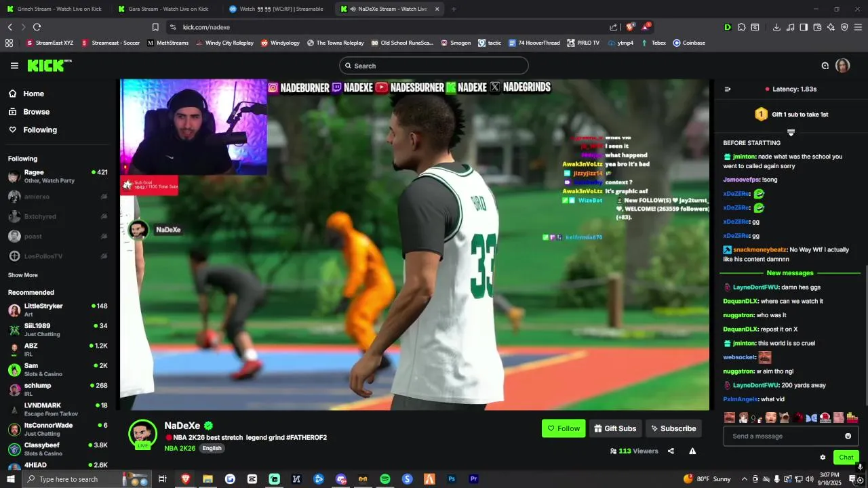The height and width of the screenshot is (488, 868).
Task: Open Old School RuneScape bookmark
Action: click(x=402, y=43)
